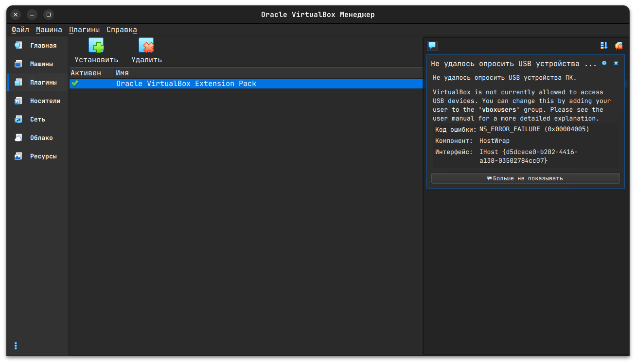Dismiss the USB error notification
This screenshot has height=364, width=636.
616,63
